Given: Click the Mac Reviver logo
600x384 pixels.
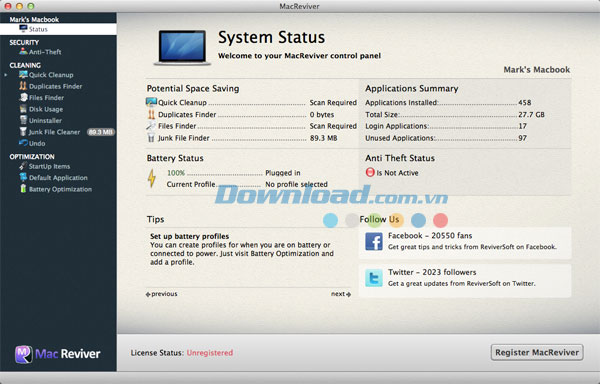Looking at the screenshot, I should (57, 354).
